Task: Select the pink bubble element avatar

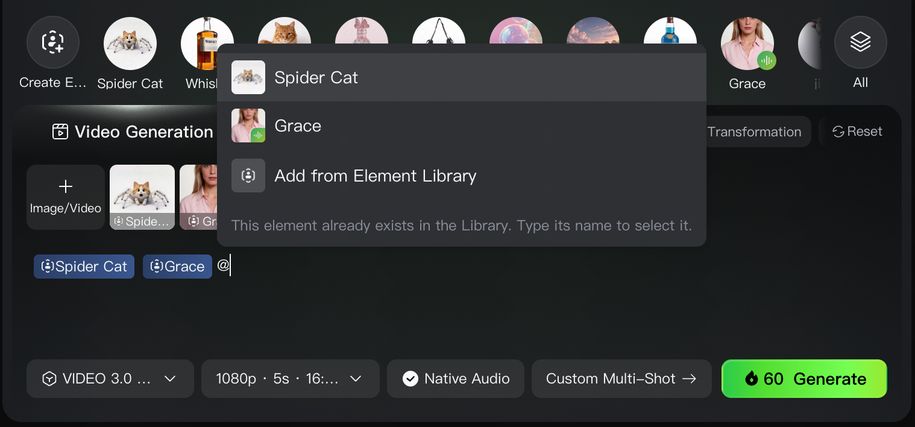Action: (515, 31)
